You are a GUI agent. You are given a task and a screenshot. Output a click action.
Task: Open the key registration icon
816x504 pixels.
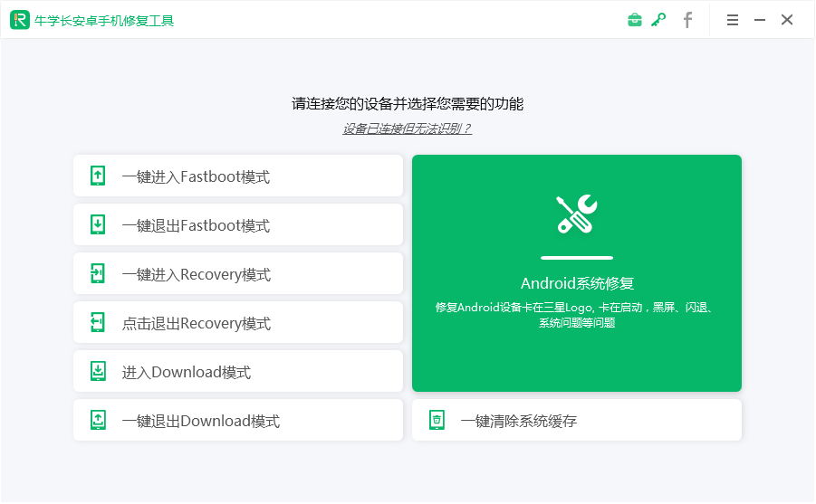point(658,20)
